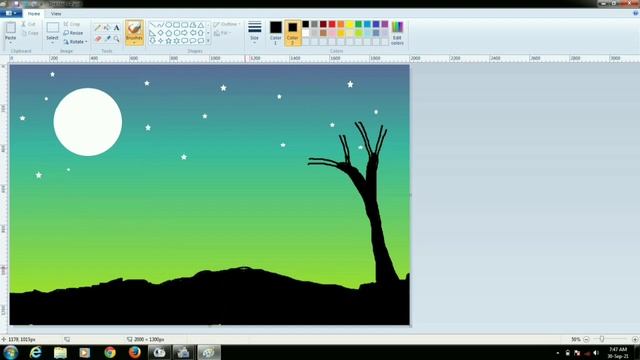The height and width of the screenshot is (360, 640).
Task: Click the Cut button
Action: (x=29, y=24)
